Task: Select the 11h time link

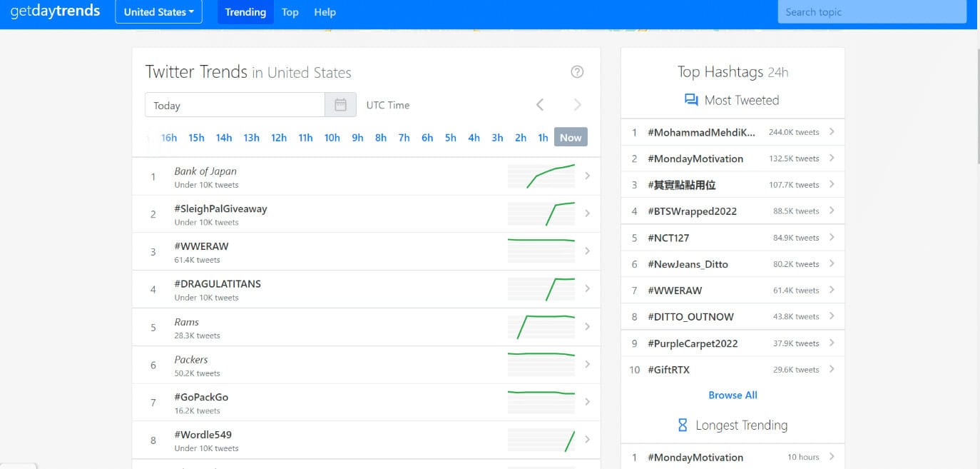Action: coord(305,138)
